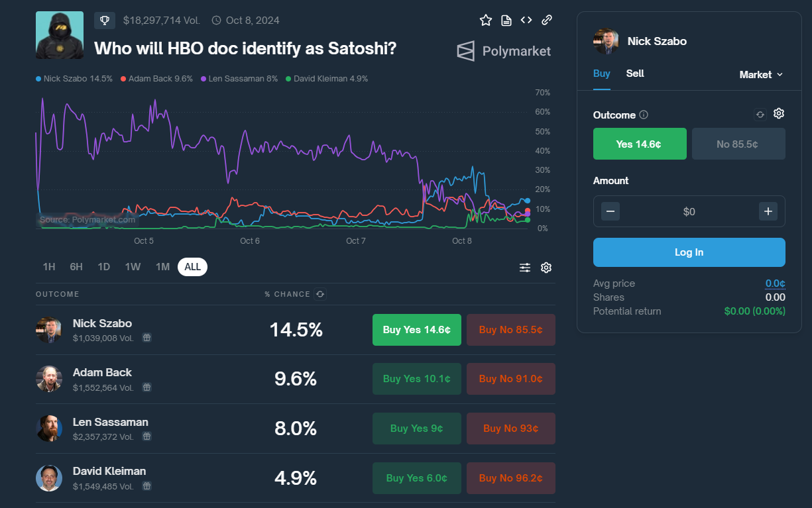
Task: Click the Adam Back end-of-line chart marker
Action: pos(528,211)
